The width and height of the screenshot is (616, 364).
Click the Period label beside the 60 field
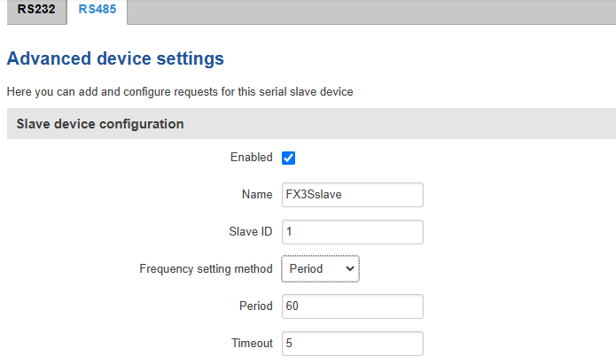point(256,306)
